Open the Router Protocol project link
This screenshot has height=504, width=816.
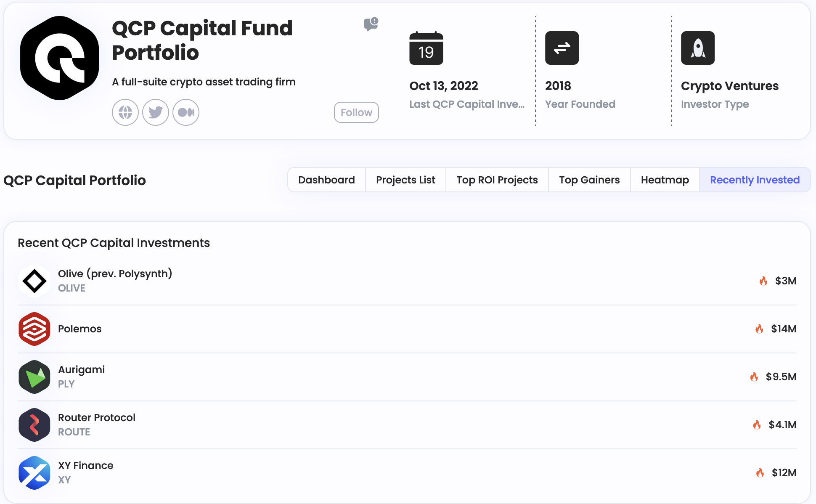[x=97, y=418]
